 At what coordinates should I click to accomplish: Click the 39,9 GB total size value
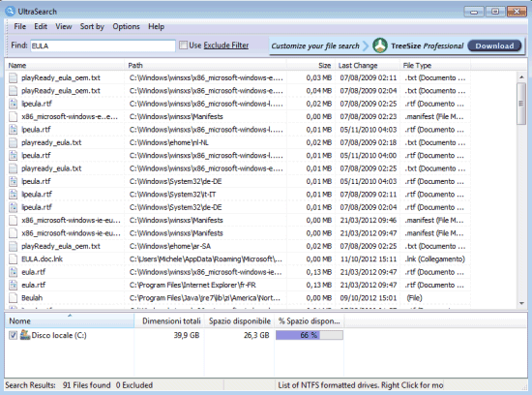pos(187,335)
